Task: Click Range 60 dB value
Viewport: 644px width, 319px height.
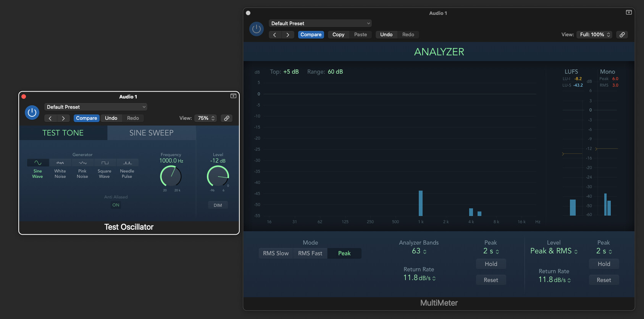Action: coord(336,72)
